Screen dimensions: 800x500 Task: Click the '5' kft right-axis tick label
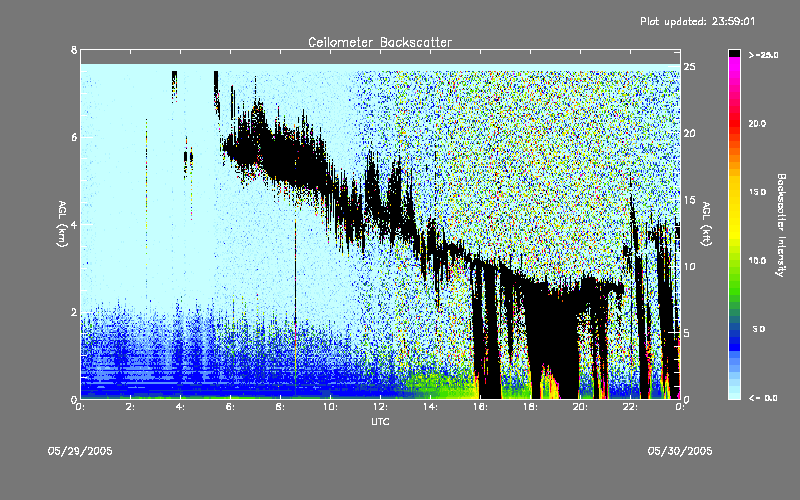click(687, 333)
